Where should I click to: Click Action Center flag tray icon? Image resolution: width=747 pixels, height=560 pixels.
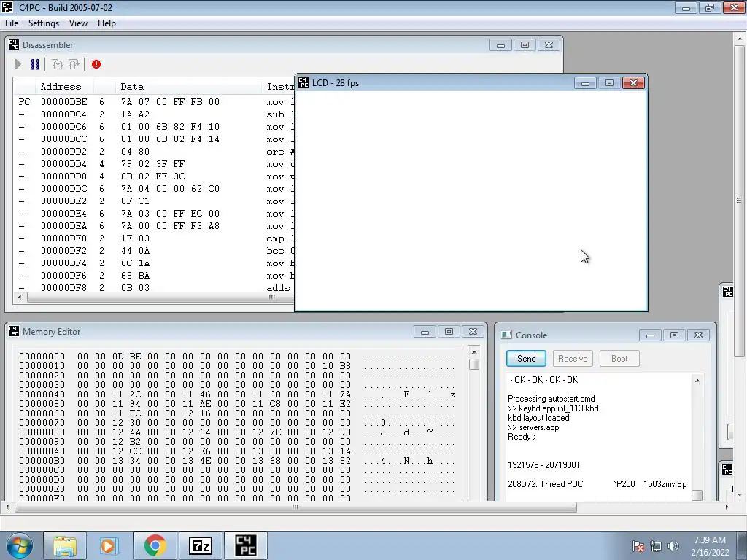638,546
